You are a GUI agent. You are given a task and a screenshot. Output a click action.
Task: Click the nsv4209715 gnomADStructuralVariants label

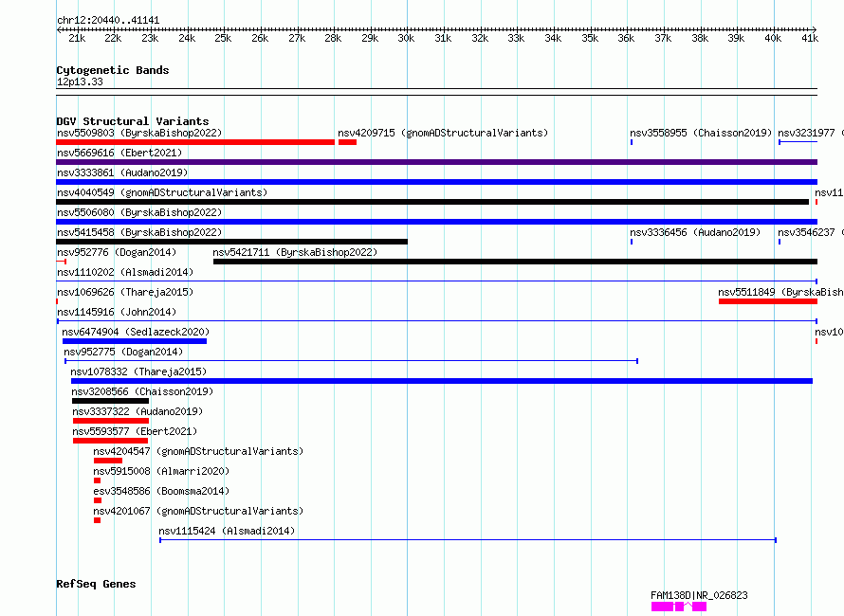pos(443,133)
